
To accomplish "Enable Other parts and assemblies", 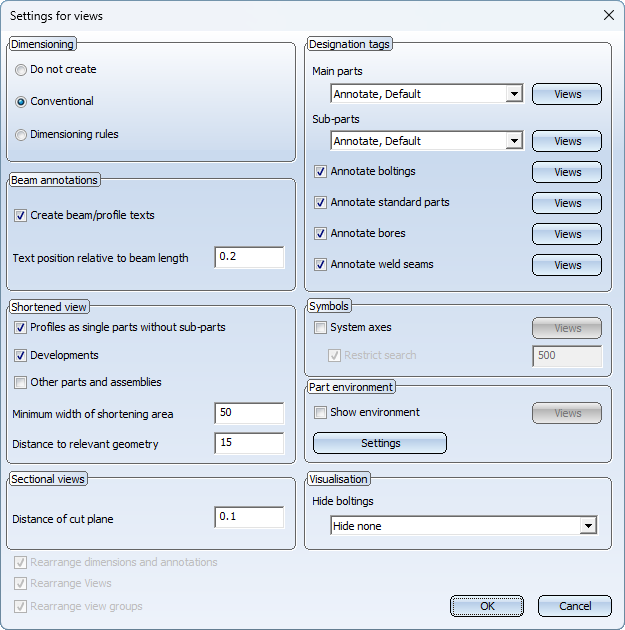I will pos(21,382).
